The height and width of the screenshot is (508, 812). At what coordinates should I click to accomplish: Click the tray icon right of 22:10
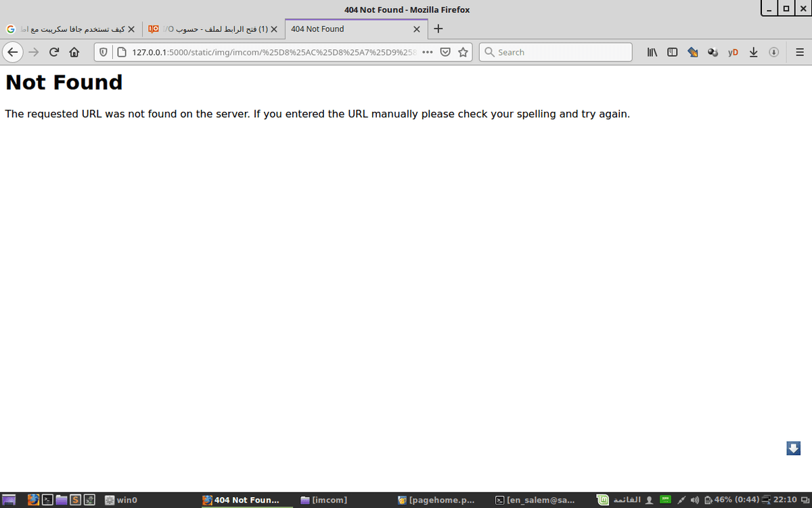805,500
